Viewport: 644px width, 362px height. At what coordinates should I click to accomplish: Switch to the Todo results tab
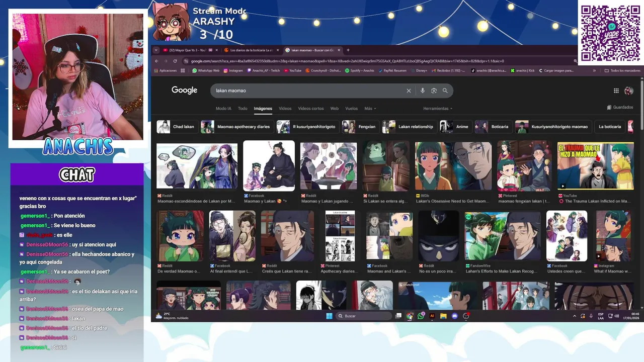[x=243, y=109]
